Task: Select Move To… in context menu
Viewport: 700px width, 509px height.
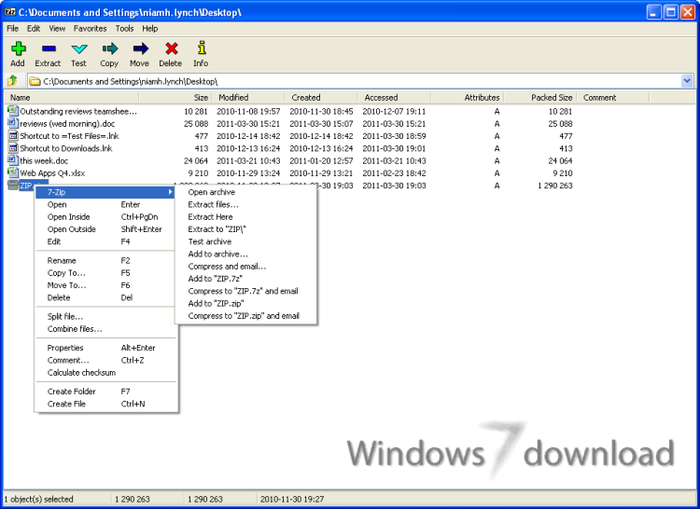Action: coord(67,285)
